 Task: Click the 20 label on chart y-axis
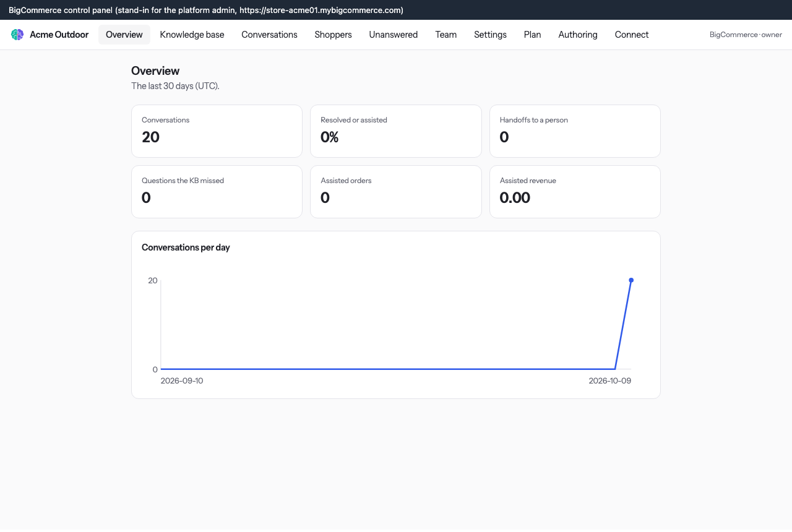pyautogui.click(x=153, y=280)
